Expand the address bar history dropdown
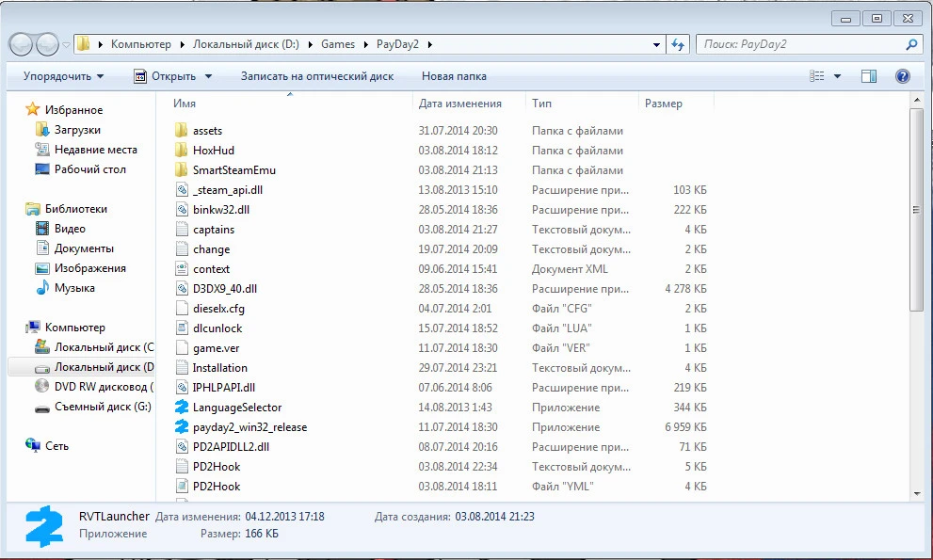Image resolution: width=933 pixels, height=560 pixels. [x=656, y=44]
